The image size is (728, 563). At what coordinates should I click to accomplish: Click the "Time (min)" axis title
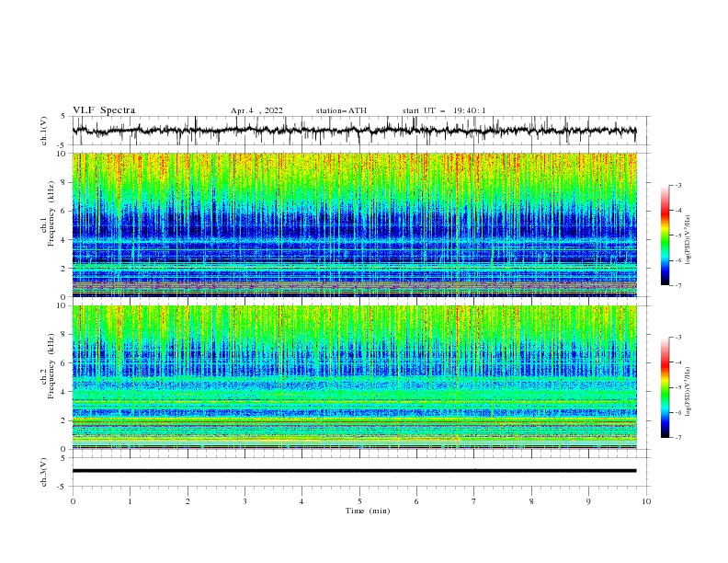tap(368, 511)
